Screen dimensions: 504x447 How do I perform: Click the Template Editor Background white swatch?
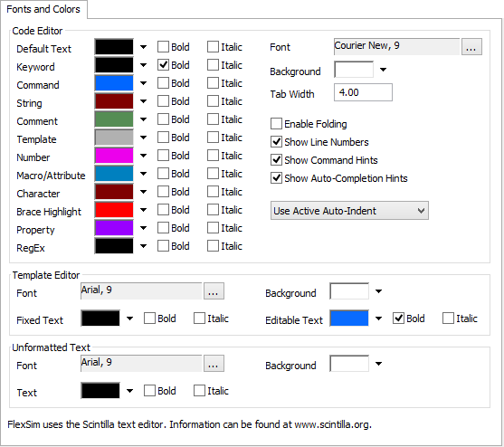349,291
